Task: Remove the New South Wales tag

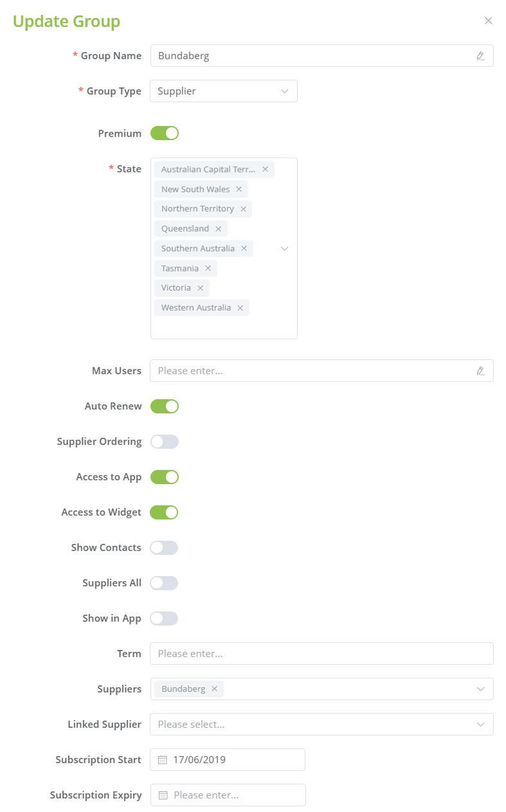Action: click(239, 190)
